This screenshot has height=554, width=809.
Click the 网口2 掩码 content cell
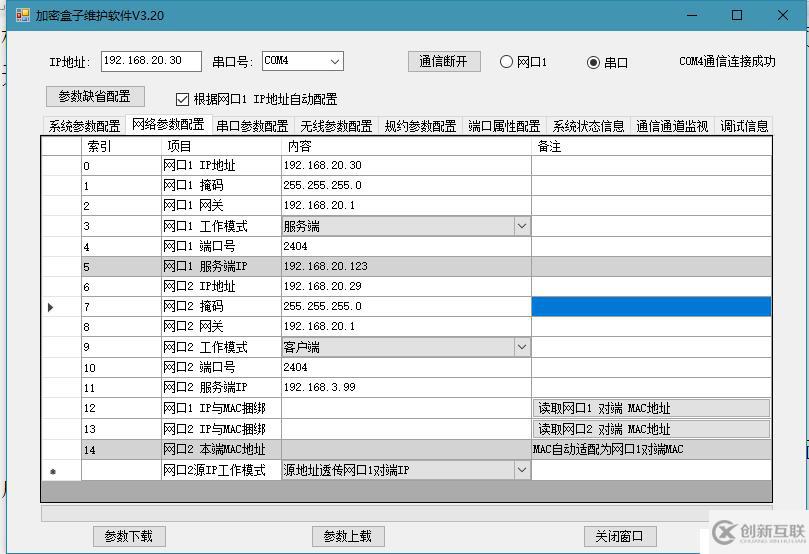[406, 306]
